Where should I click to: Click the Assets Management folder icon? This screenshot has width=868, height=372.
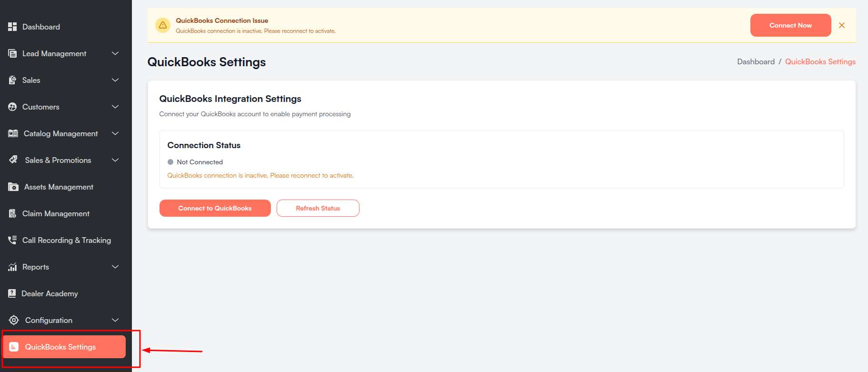[x=13, y=187]
